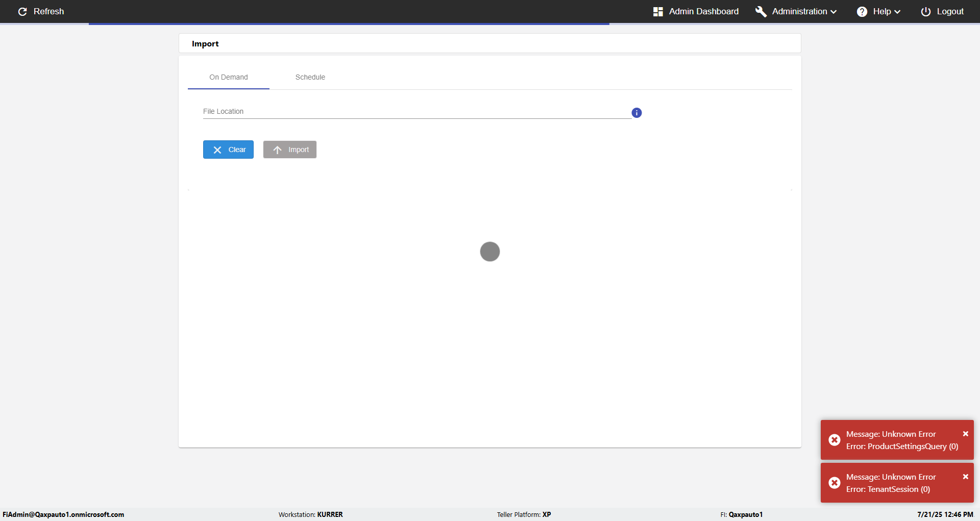Click the gray loading spinner circle

(x=490, y=252)
